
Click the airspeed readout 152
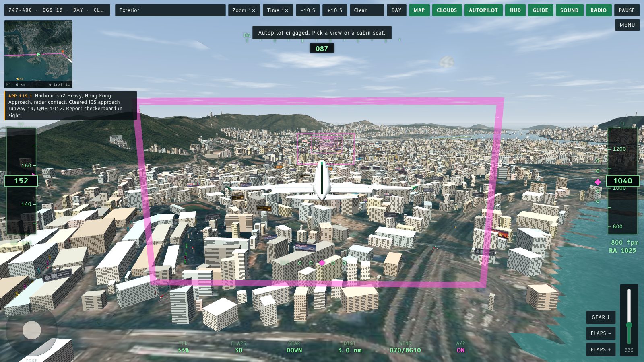[21, 181]
